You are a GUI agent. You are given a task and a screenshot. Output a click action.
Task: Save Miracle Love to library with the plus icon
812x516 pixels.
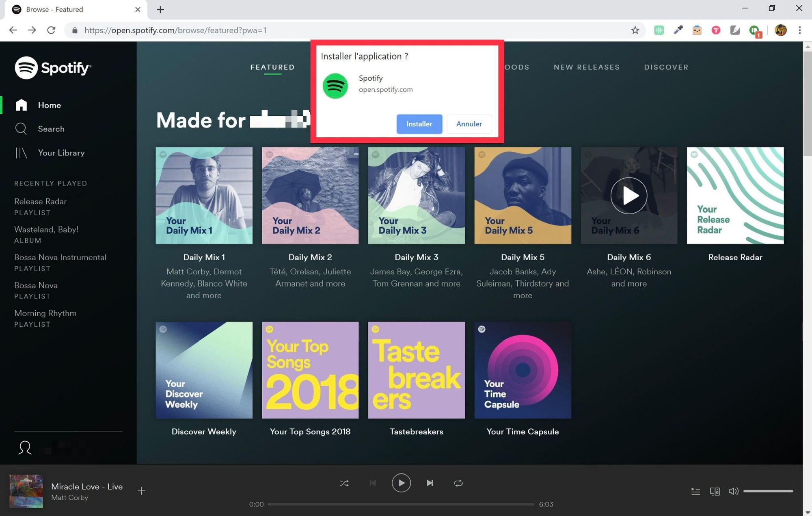(x=141, y=491)
